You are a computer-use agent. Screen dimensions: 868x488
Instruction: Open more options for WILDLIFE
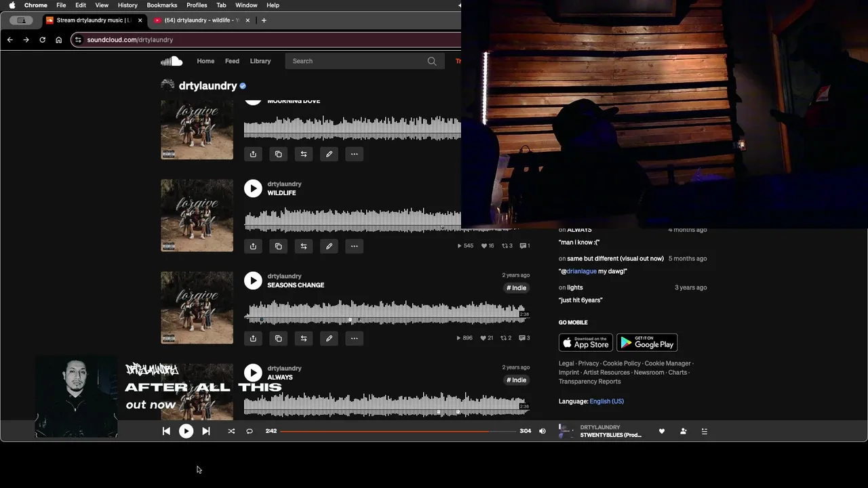pos(354,246)
